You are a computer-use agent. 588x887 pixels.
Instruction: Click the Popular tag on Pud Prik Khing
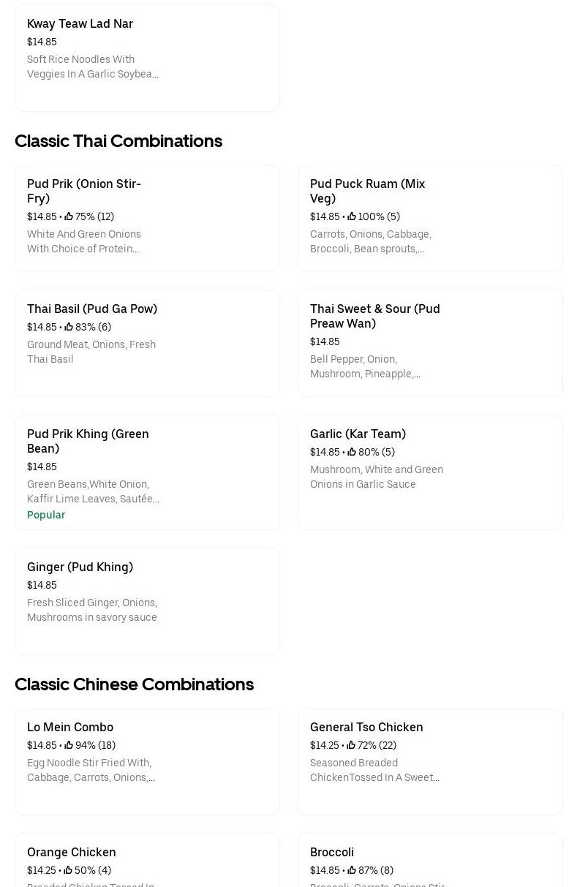46,515
